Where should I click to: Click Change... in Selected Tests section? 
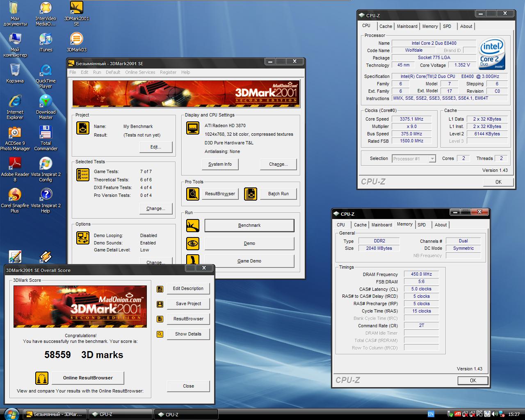pos(156,208)
